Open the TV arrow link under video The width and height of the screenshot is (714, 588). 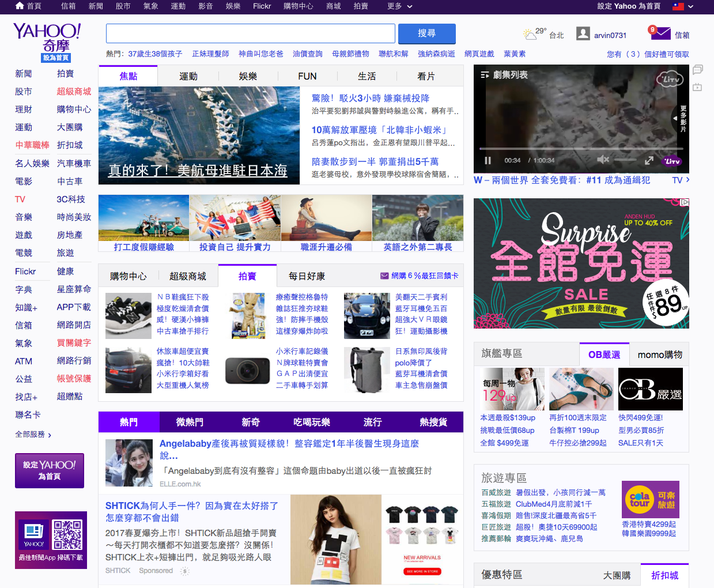pos(681,180)
